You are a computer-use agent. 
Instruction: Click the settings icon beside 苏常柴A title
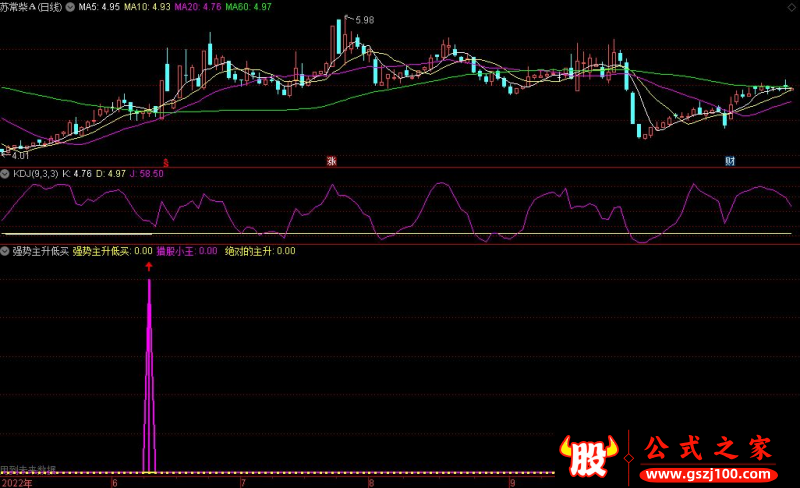[x=70, y=6]
